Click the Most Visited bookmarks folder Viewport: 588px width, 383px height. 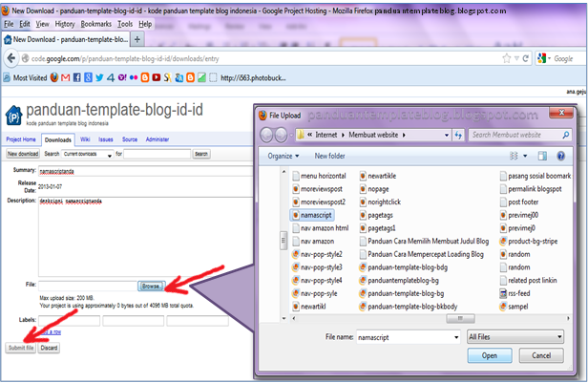26,77
